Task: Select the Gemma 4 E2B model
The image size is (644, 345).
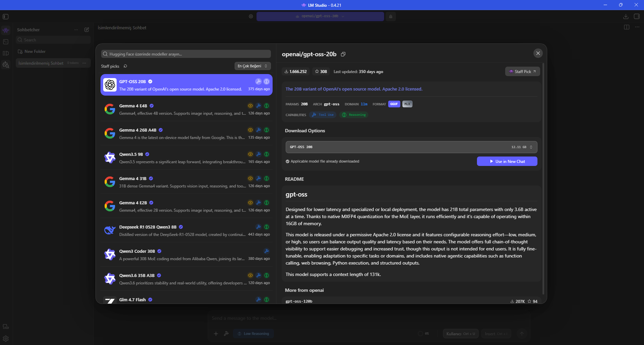Action: pos(187,206)
